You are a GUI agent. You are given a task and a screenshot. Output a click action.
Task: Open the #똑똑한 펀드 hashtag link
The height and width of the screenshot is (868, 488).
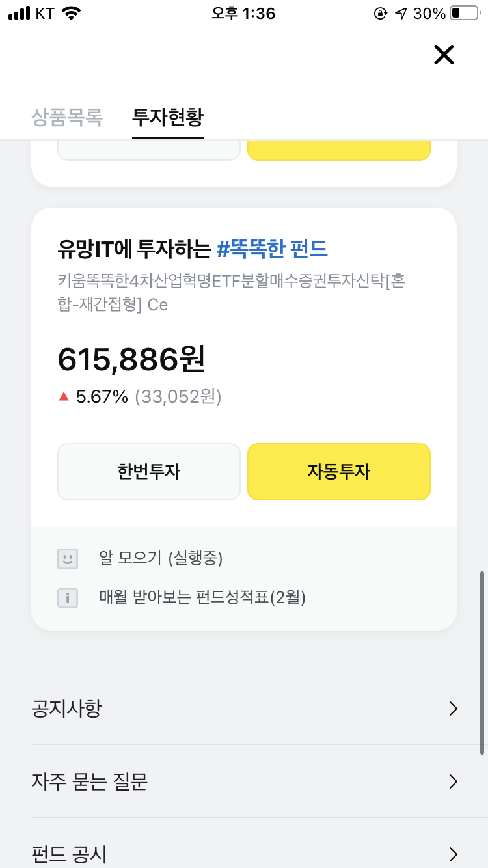(x=272, y=248)
